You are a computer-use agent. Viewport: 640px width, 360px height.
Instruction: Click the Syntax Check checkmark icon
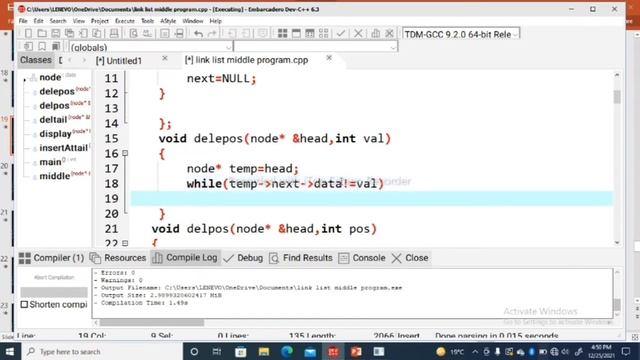[x=341, y=34]
